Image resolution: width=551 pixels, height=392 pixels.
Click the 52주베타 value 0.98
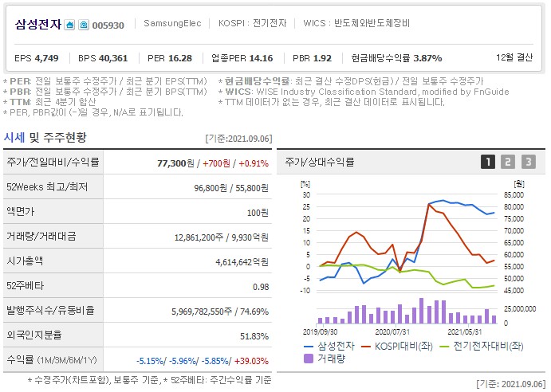[261, 287]
